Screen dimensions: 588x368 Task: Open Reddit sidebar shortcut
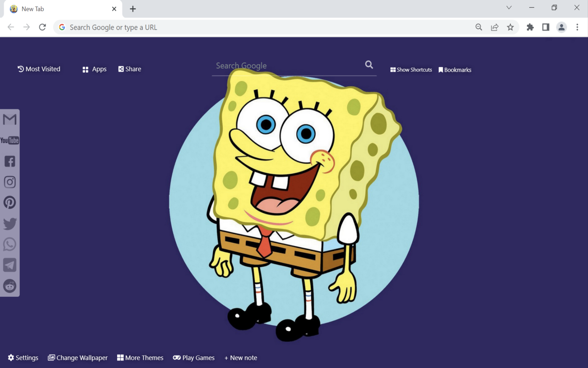[x=10, y=286]
